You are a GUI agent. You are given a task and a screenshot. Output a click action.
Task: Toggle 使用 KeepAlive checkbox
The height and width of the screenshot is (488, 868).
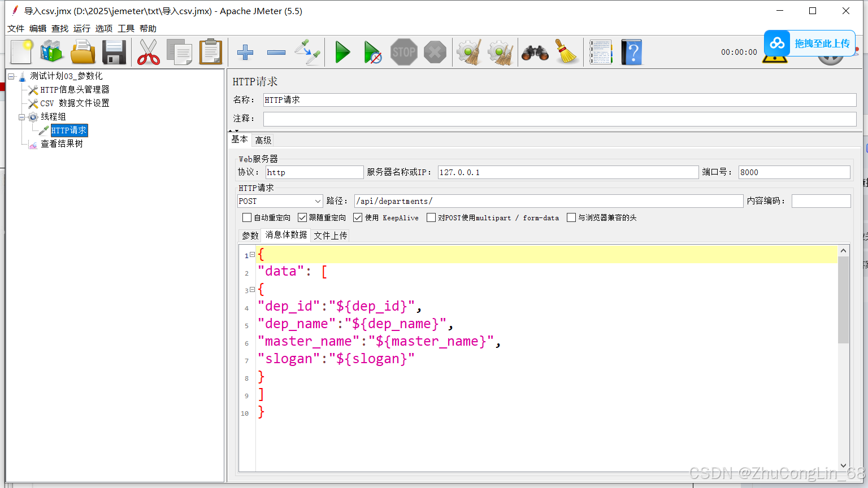pos(358,217)
